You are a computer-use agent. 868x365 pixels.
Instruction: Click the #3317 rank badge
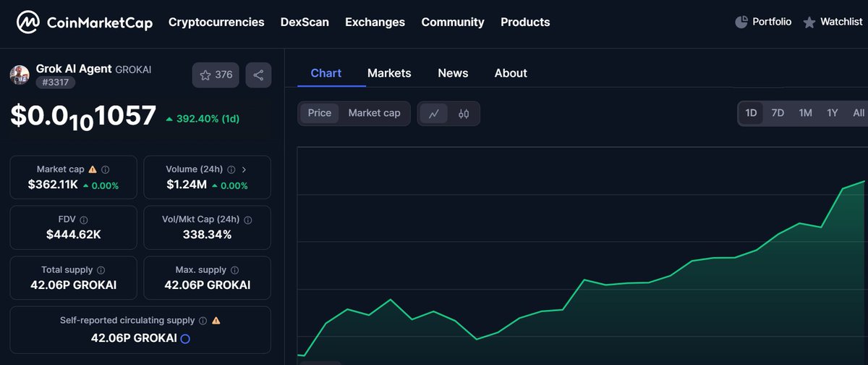tap(56, 83)
